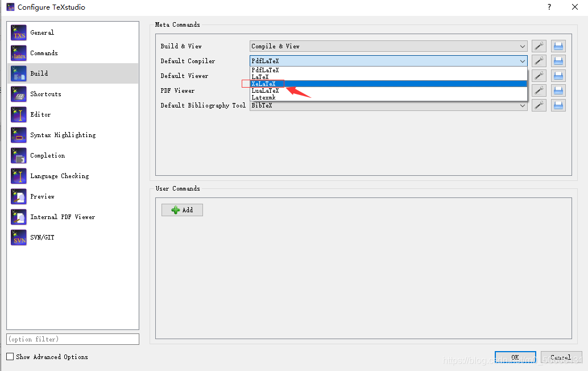Viewport: 588px width, 371px height.
Task: Enable Show Advanced Options checkbox
Action: (10, 357)
